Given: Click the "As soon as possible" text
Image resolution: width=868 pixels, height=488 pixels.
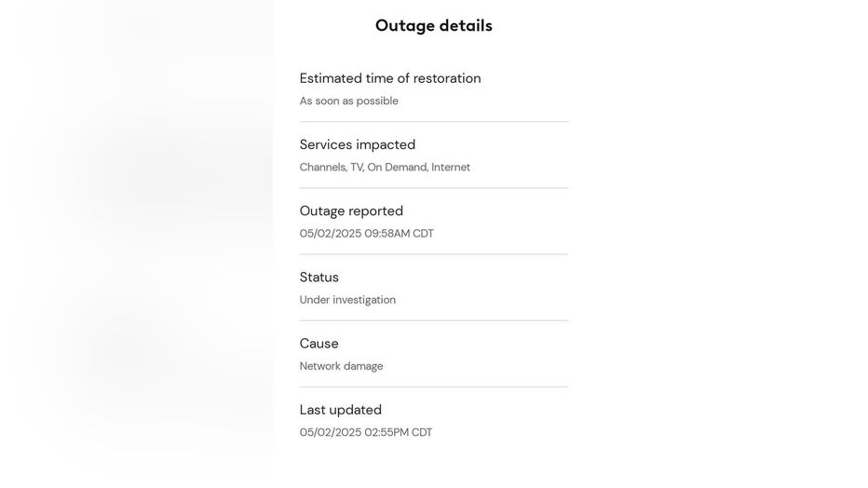Looking at the screenshot, I should pos(348,101).
